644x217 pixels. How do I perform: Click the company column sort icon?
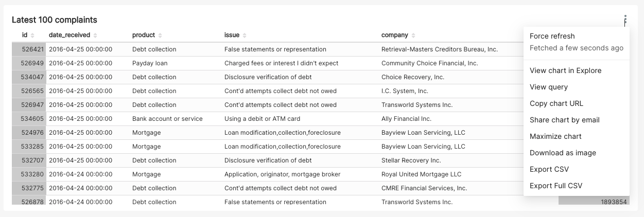[x=413, y=35]
